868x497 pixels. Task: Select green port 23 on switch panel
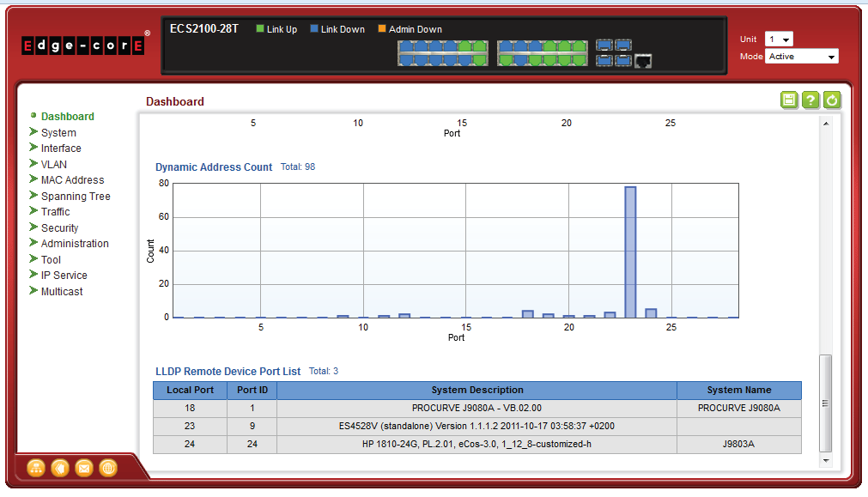tap(579, 46)
